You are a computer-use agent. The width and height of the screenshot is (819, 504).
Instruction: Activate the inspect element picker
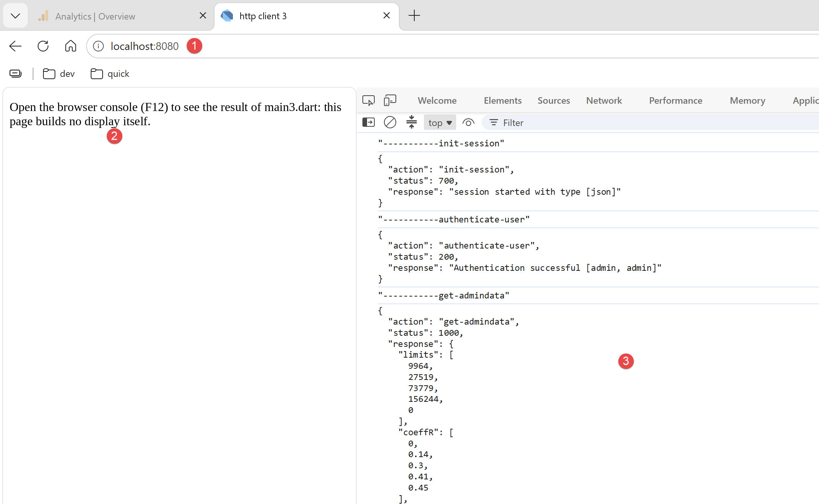pyautogui.click(x=369, y=101)
